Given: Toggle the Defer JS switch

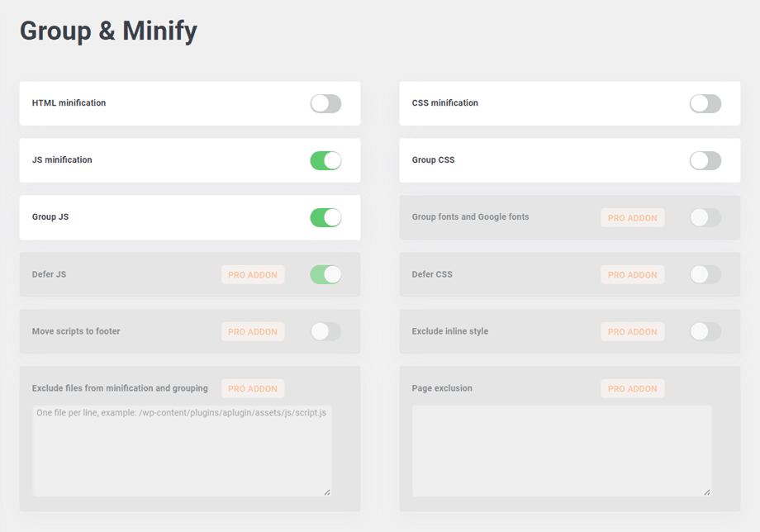Looking at the screenshot, I should (325, 274).
